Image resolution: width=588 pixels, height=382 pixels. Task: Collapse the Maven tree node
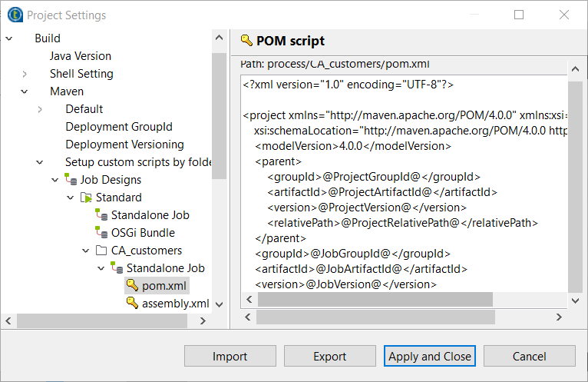[25, 91]
